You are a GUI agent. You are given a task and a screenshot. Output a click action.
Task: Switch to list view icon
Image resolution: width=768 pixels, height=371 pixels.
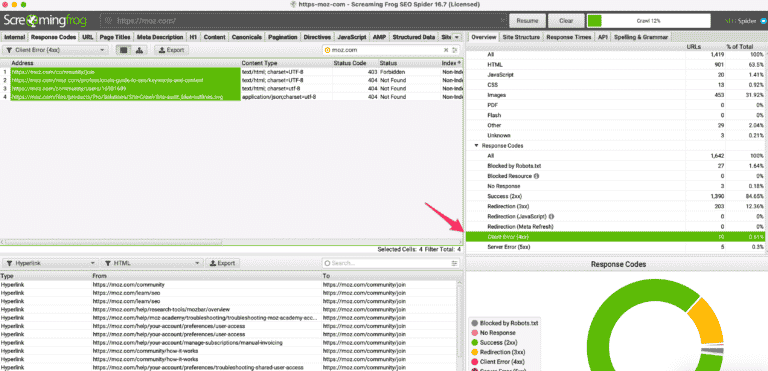[123, 50]
